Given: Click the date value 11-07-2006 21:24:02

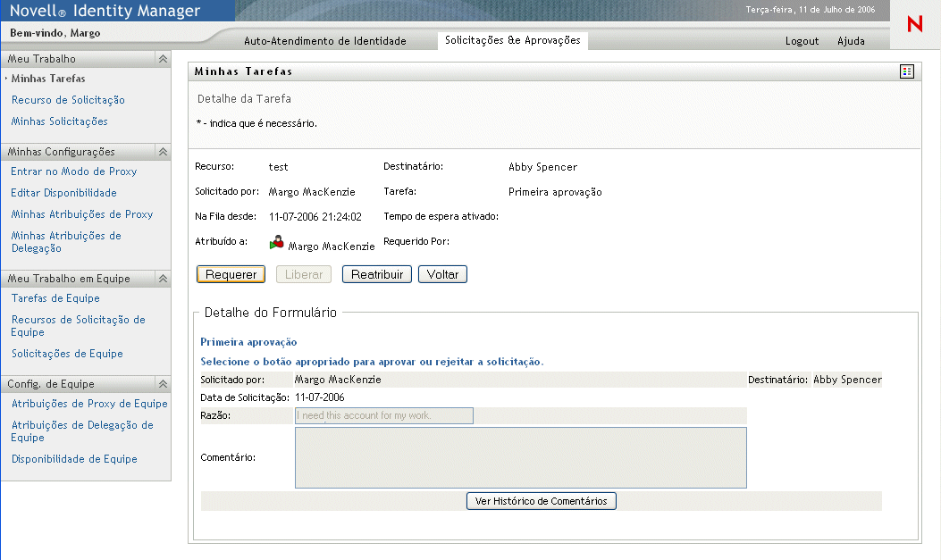Looking at the screenshot, I should tap(315, 217).
